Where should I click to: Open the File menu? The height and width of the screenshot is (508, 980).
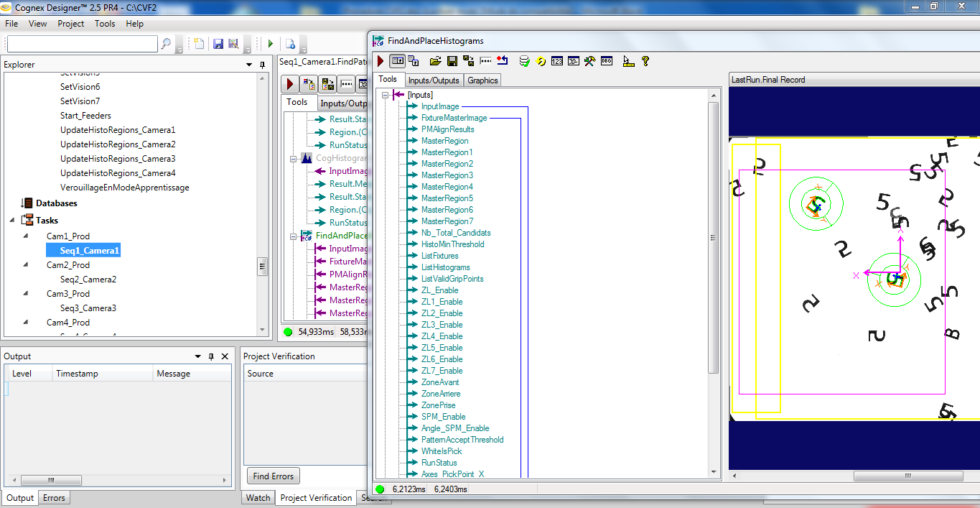pyautogui.click(x=11, y=24)
